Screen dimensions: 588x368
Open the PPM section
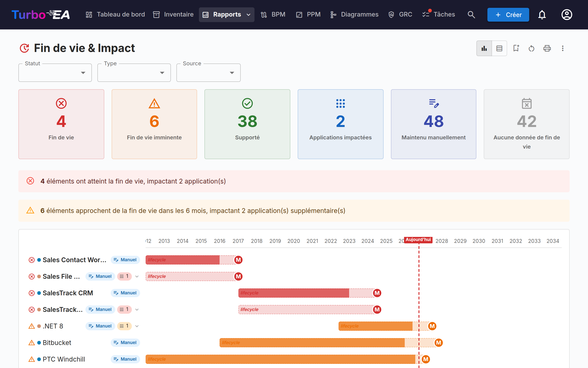tap(308, 14)
